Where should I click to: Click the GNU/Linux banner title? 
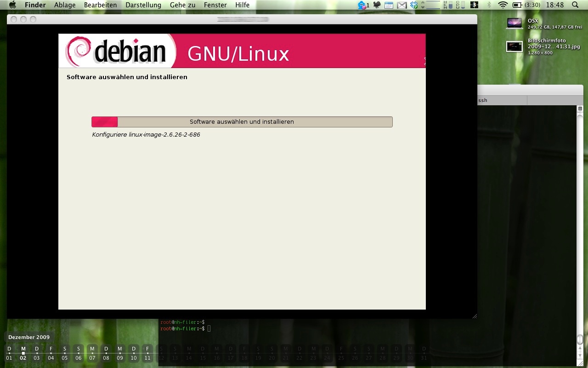point(238,54)
